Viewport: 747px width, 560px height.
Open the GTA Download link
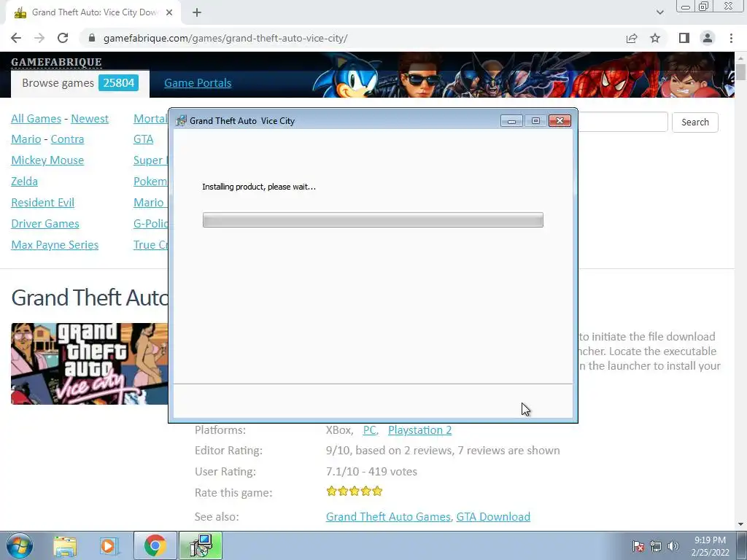pos(493,517)
